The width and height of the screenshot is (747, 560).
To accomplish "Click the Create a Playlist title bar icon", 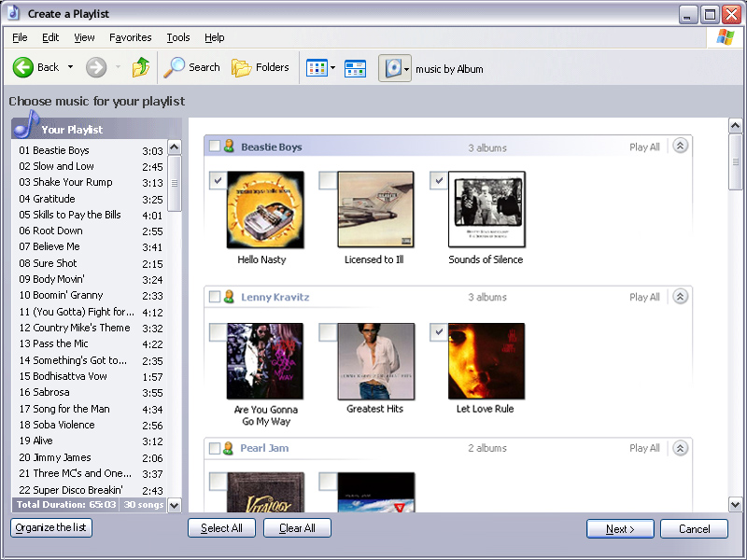I will point(14,13).
